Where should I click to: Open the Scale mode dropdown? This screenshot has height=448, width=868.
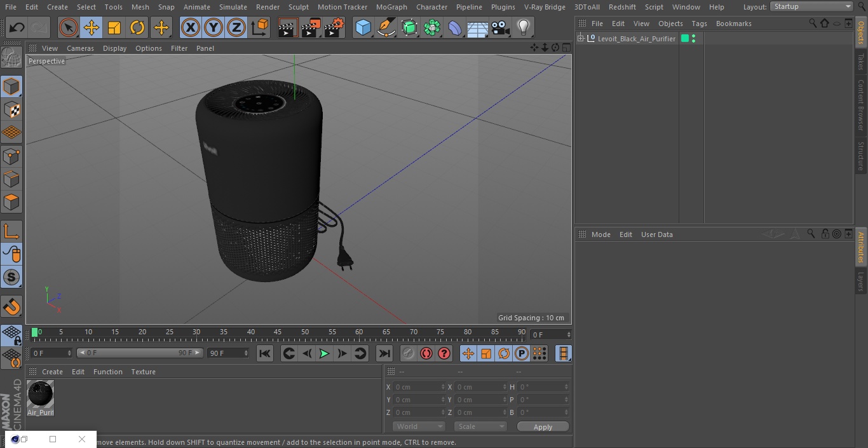click(x=480, y=426)
